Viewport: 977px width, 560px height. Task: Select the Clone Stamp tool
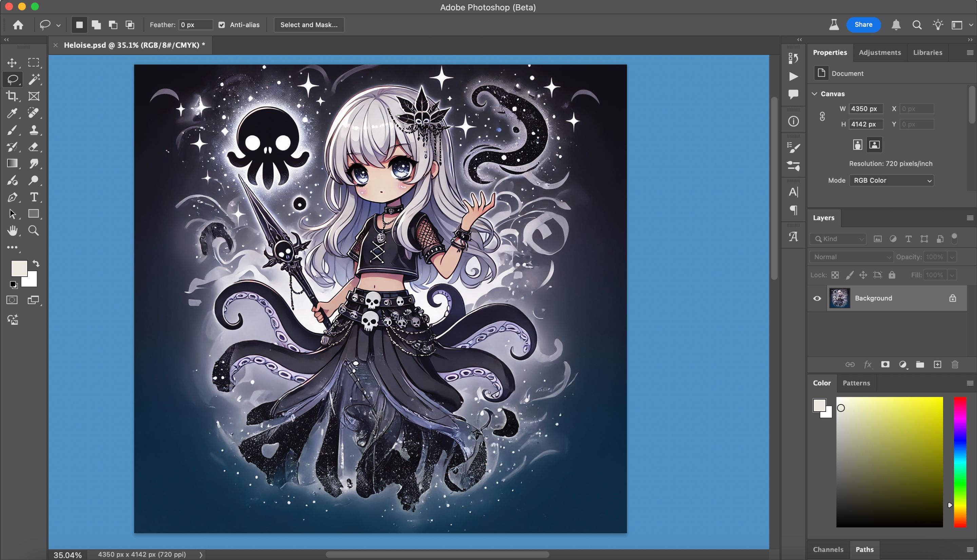34,130
